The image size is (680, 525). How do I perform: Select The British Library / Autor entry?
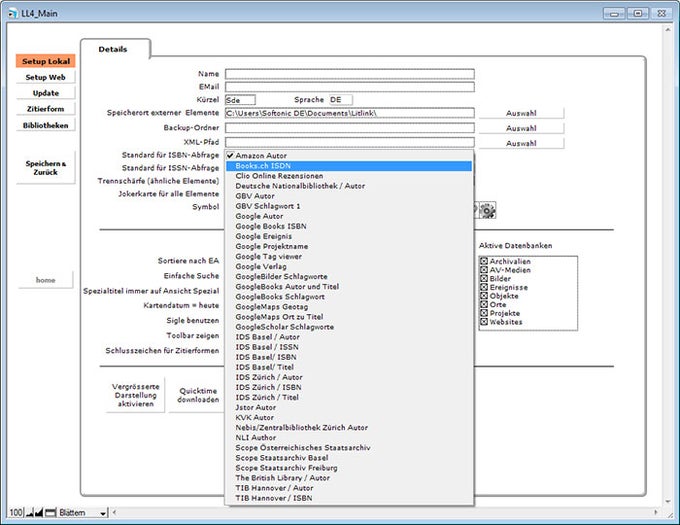349,478
